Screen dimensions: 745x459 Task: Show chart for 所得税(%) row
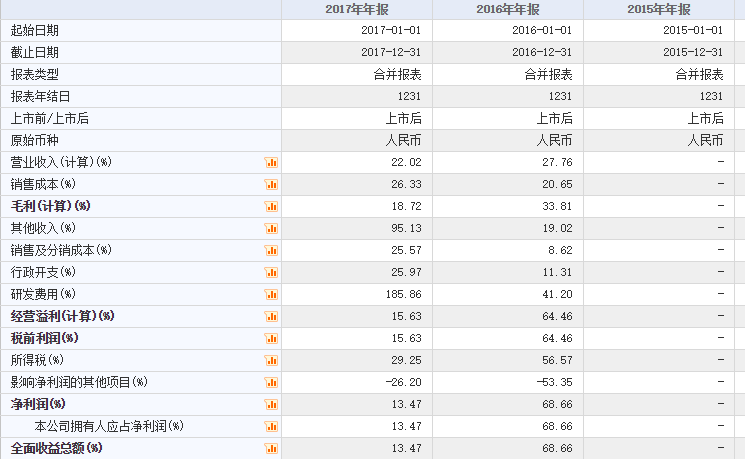click(x=271, y=361)
